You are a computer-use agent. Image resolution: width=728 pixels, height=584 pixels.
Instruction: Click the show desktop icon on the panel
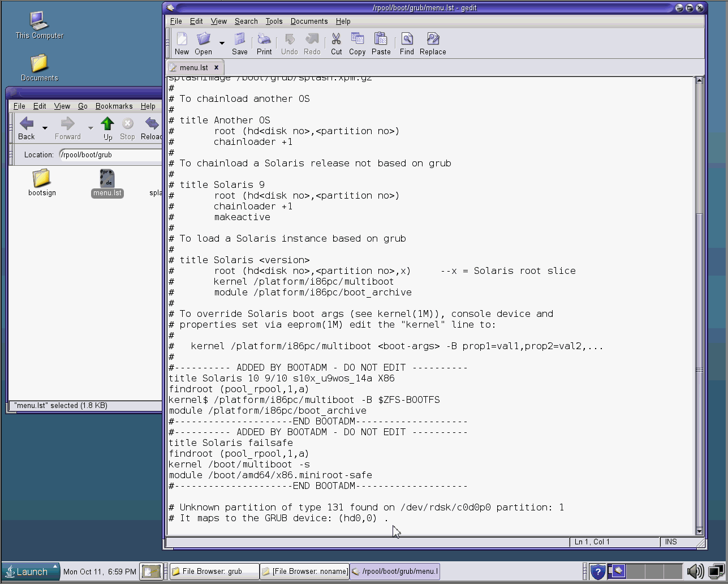click(x=151, y=572)
